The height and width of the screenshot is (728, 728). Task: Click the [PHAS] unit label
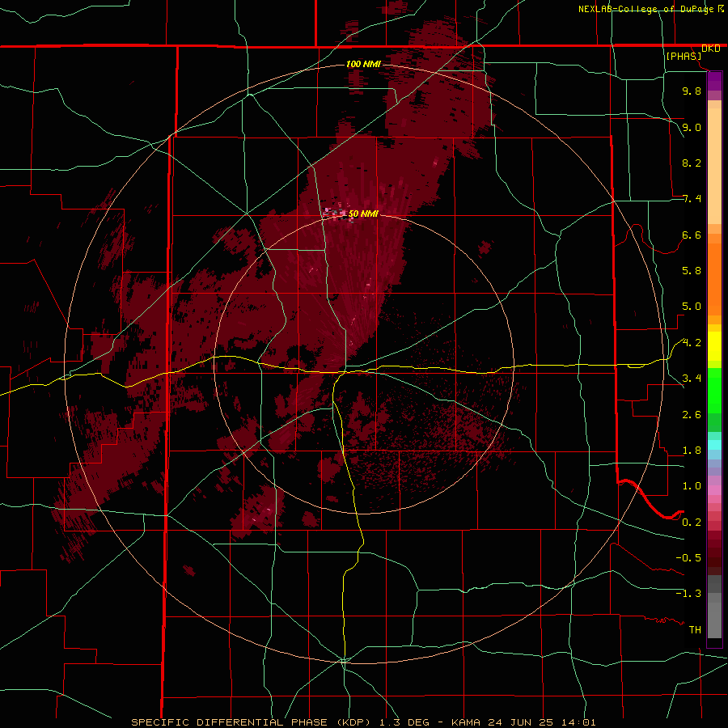(x=684, y=57)
